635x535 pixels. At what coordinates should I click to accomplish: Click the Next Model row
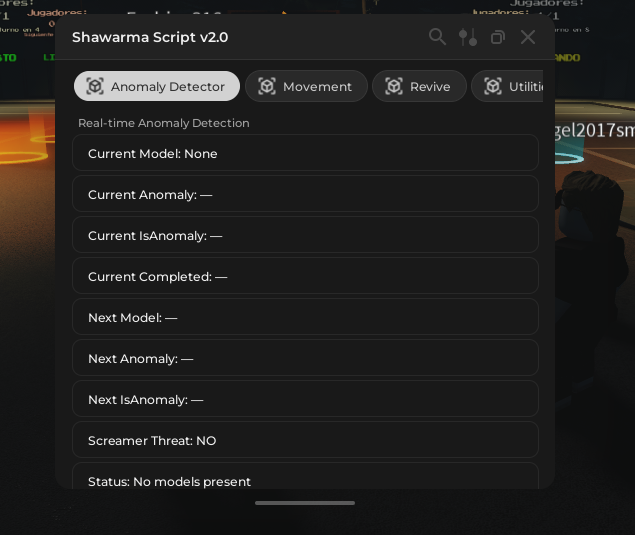point(305,317)
